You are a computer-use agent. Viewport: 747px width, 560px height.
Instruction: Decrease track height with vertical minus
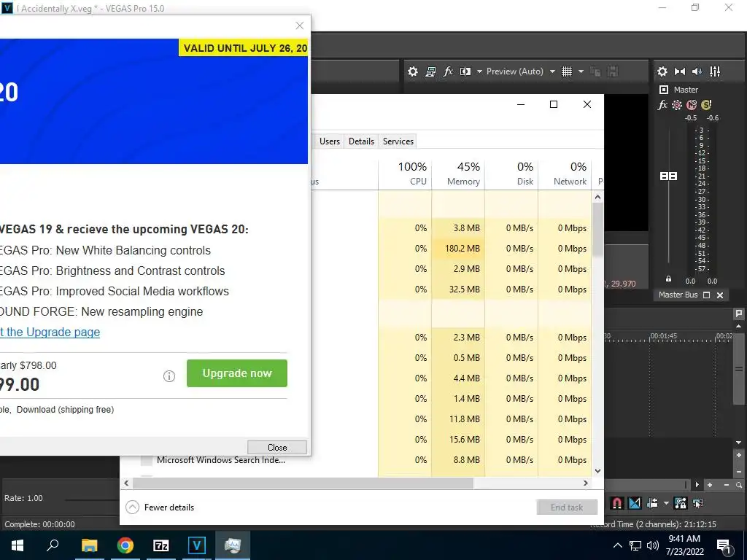point(739,472)
